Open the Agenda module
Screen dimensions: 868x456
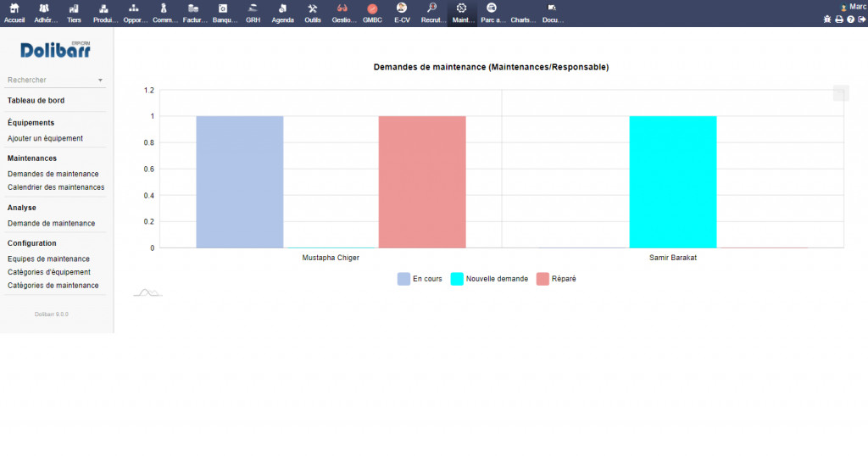(x=283, y=14)
